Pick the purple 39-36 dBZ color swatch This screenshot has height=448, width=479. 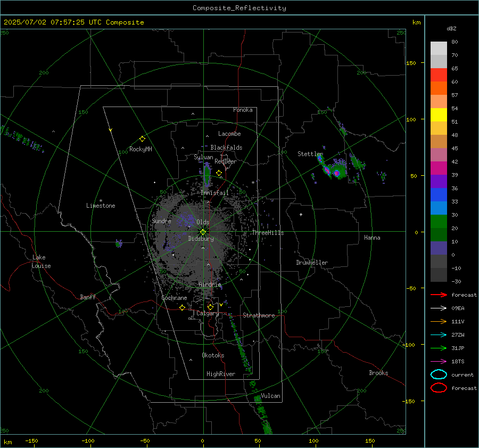pyautogui.click(x=439, y=181)
